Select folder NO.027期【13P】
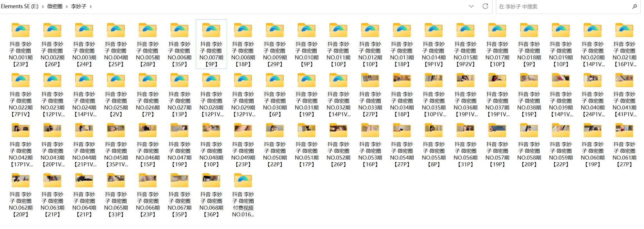The height and width of the screenshot is (229, 644). (179, 95)
